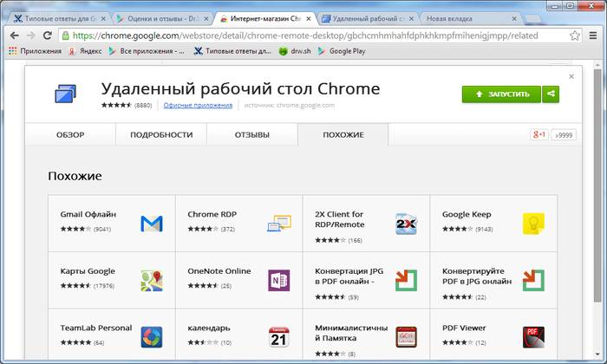Image resolution: width=607 pixels, height=364 pixels.
Task: Click the Gmail Офлайн app icon
Action: (152, 224)
